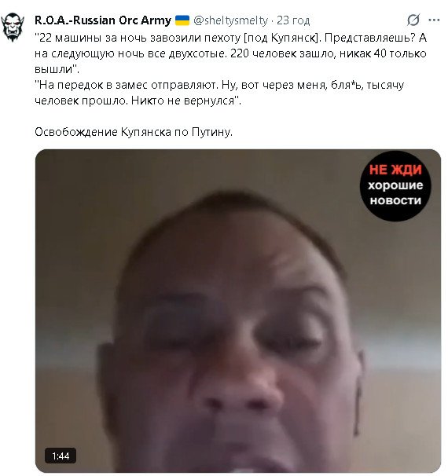The width and height of the screenshot is (448, 476).
Task: Click the 1:44 video duration badge
Action: point(61,456)
